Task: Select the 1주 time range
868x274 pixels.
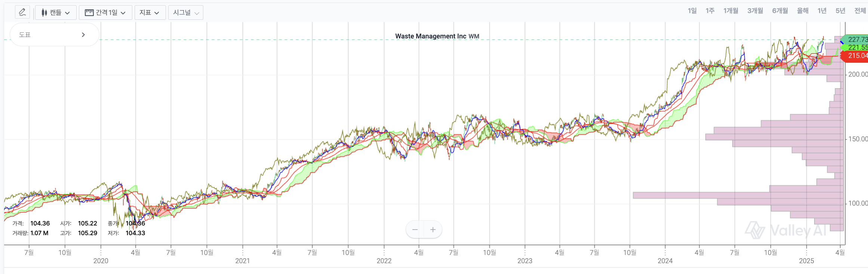Action: (710, 11)
